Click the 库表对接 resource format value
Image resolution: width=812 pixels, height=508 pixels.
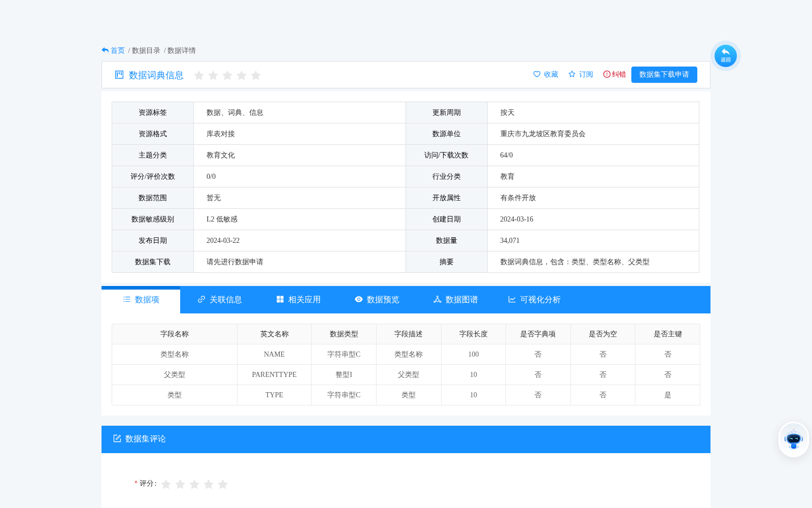click(220, 134)
